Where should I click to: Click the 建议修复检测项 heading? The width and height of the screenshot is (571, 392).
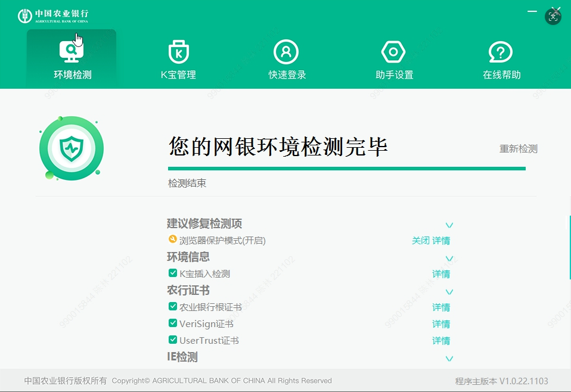204,223
